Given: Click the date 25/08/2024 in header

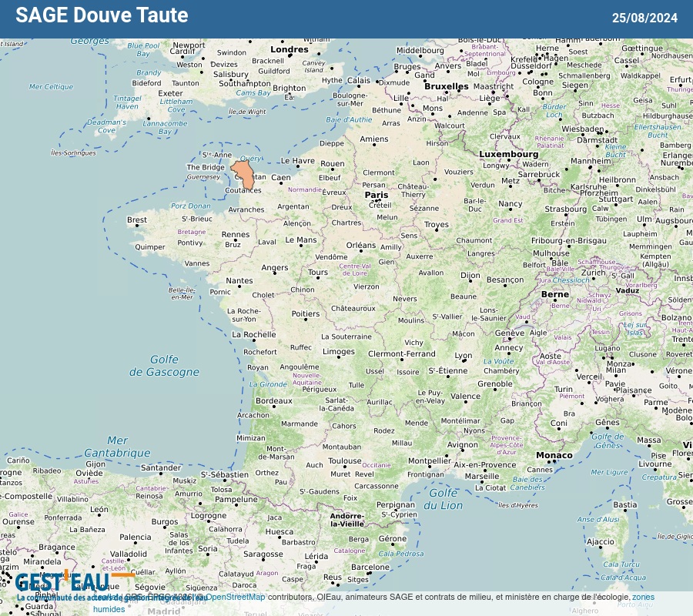Looking at the screenshot, I should click(x=644, y=18).
